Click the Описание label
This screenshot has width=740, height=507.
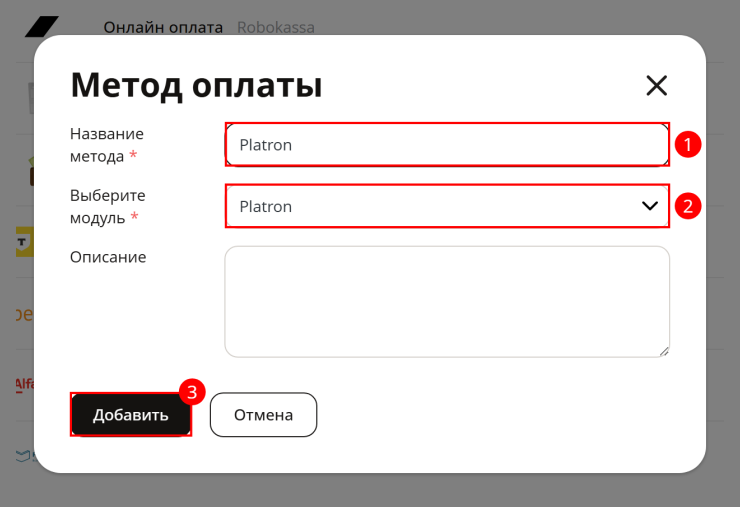click(x=108, y=257)
